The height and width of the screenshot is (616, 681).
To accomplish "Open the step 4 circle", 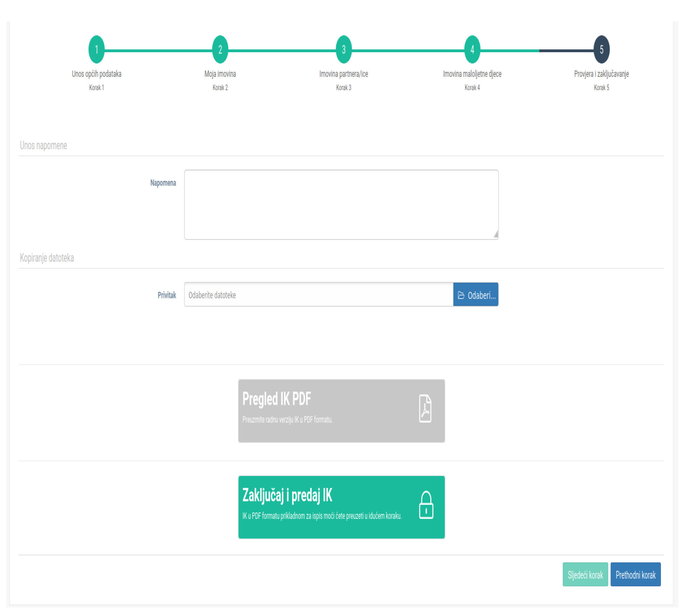I will (x=472, y=50).
